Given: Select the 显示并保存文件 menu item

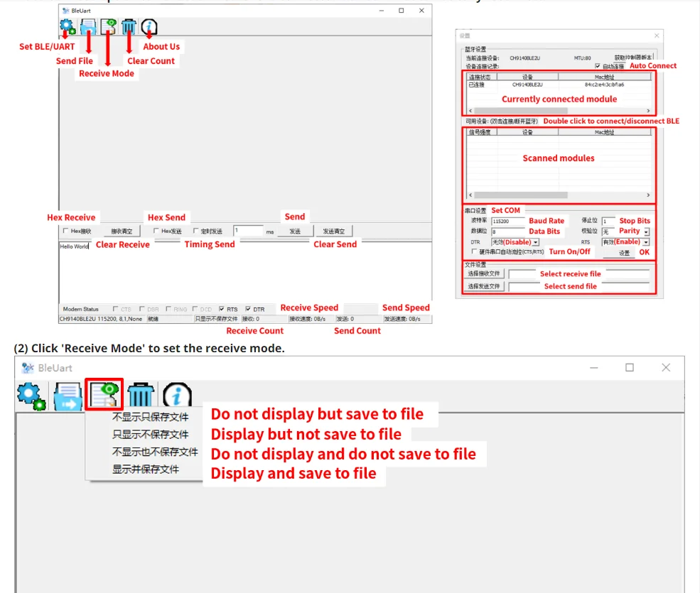Looking at the screenshot, I should point(146,469).
